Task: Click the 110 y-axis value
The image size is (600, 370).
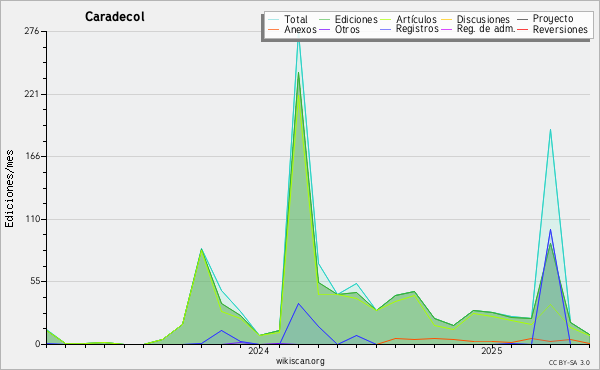Action: (x=32, y=219)
